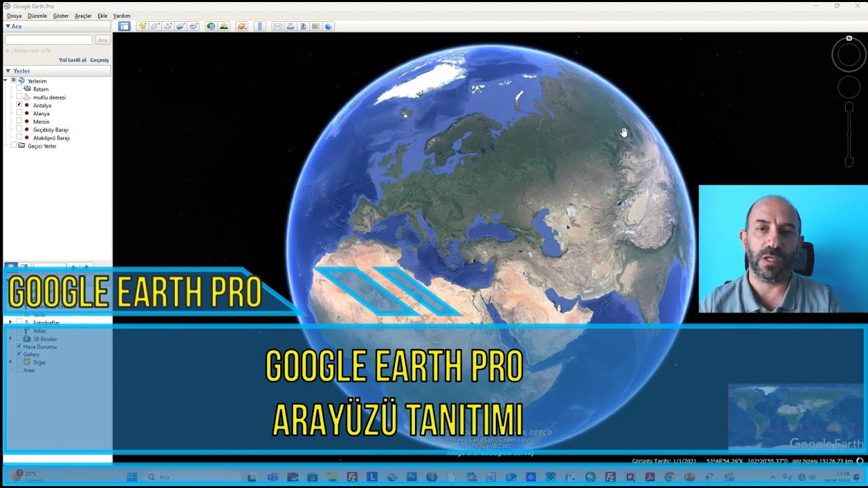Open the Ekle menu
868x488 pixels.
tap(102, 16)
